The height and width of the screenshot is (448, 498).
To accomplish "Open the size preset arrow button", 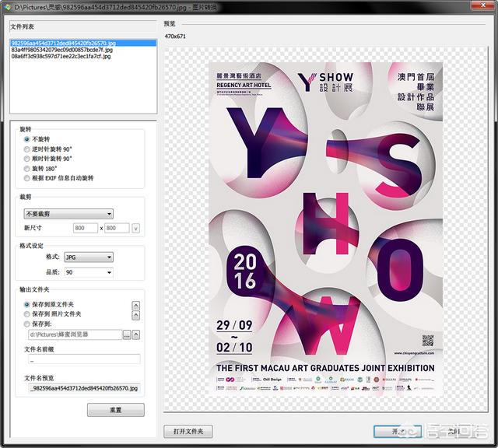I will [136, 229].
